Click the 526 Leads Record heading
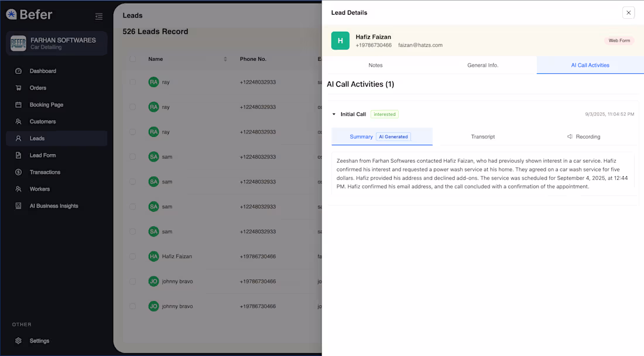The width and height of the screenshot is (644, 356). point(155,32)
